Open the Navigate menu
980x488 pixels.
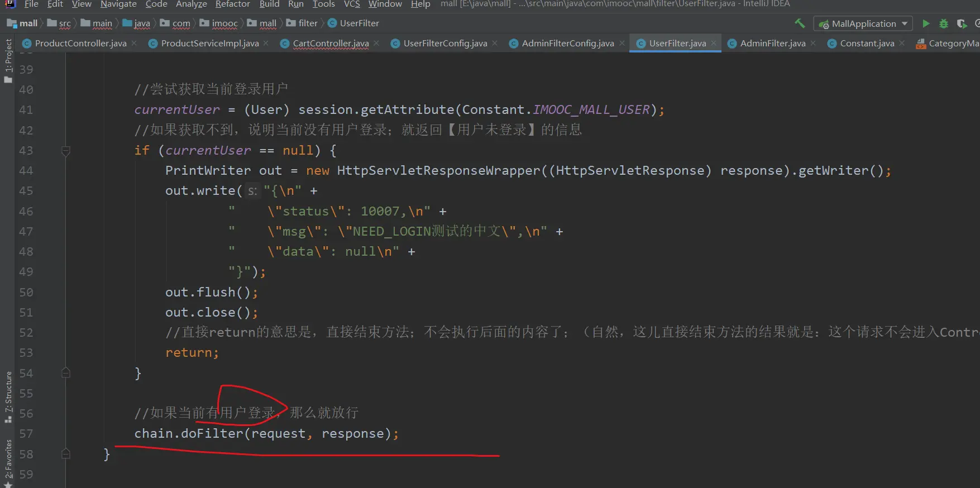(118, 4)
